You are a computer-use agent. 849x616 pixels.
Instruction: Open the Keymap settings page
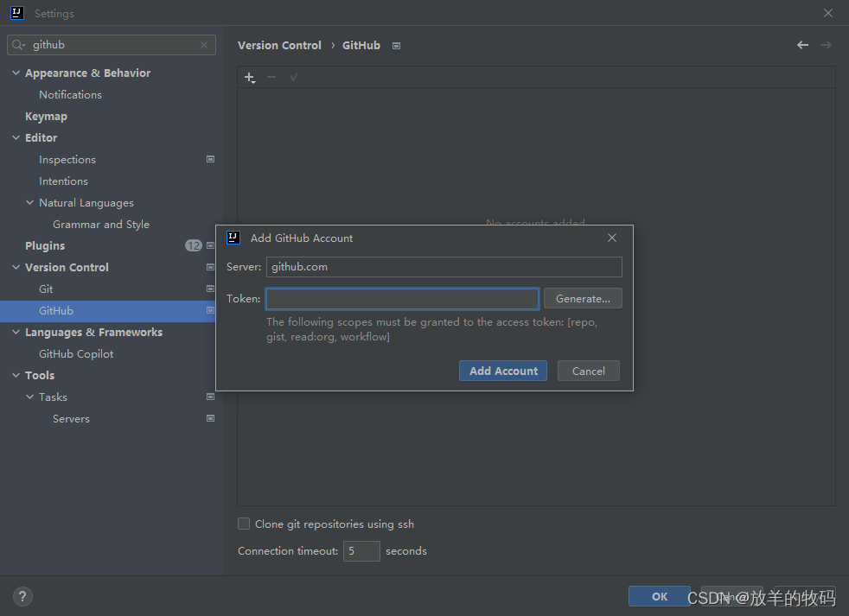[46, 117]
